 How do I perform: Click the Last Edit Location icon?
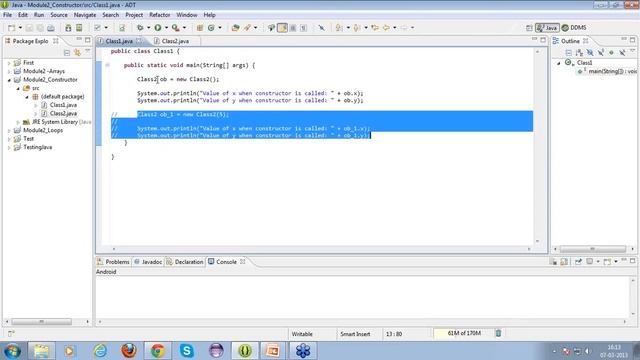[375, 28]
